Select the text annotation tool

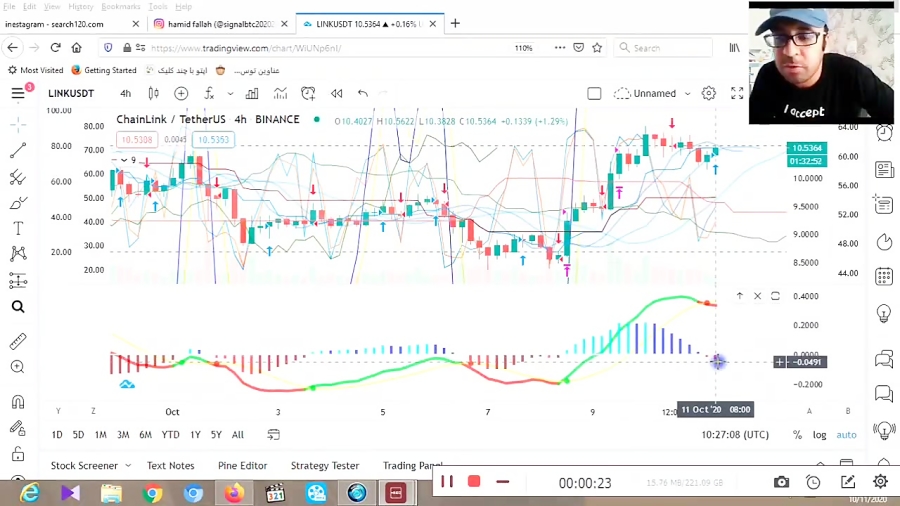18,228
